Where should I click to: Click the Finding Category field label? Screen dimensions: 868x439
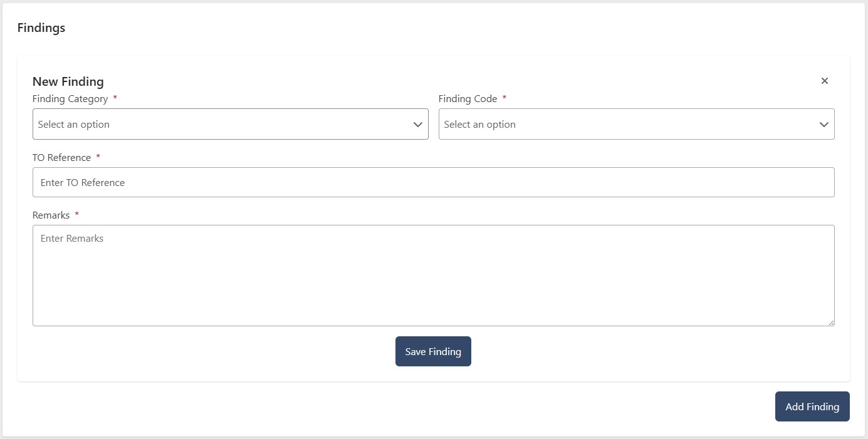pos(70,99)
